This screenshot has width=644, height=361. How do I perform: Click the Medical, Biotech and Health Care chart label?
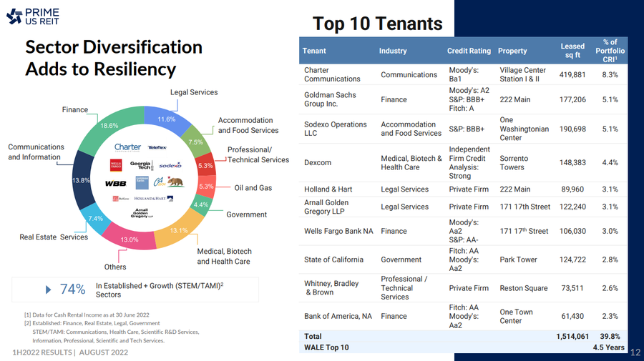[224, 257]
